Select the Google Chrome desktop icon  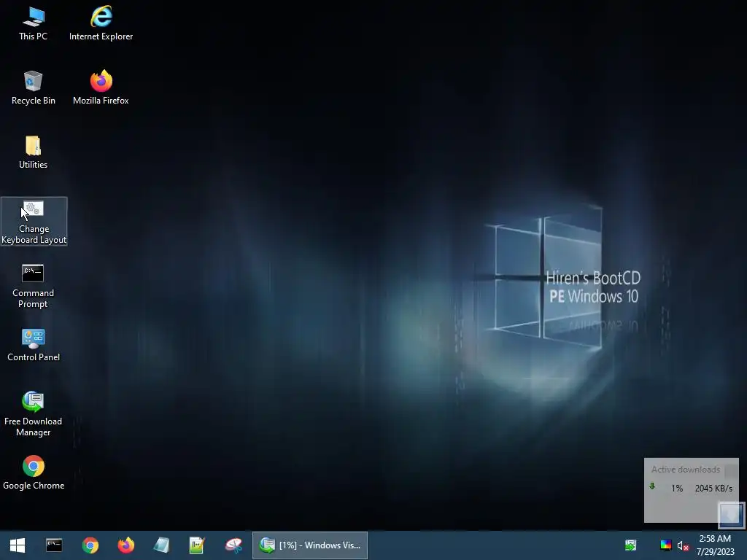tap(34, 472)
